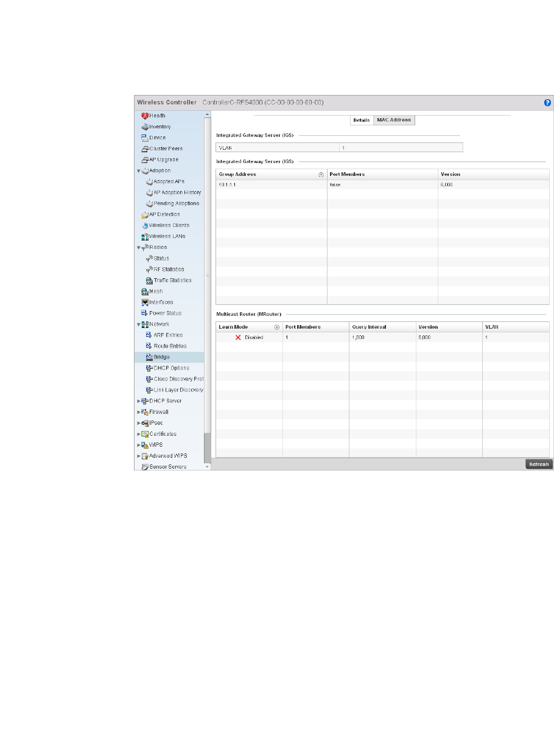Click the VLAN value field showing 1

point(401,147)
